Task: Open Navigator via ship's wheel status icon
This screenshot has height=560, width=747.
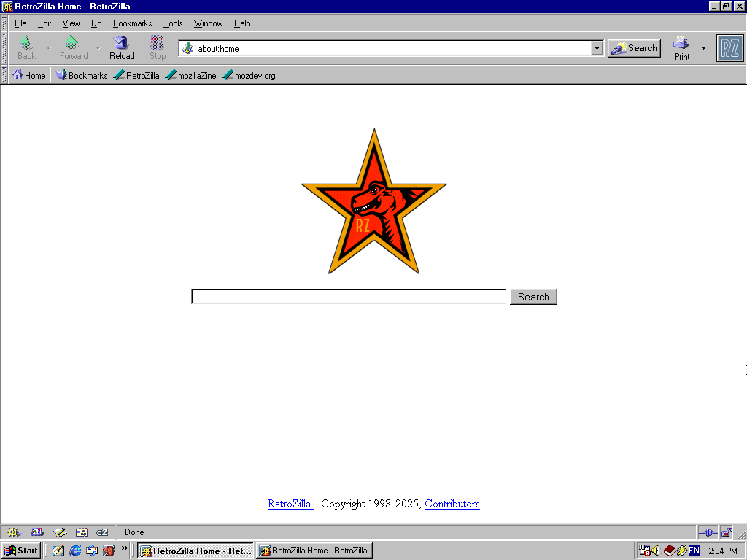Action: pyautogui.click(x=13, y=532)
